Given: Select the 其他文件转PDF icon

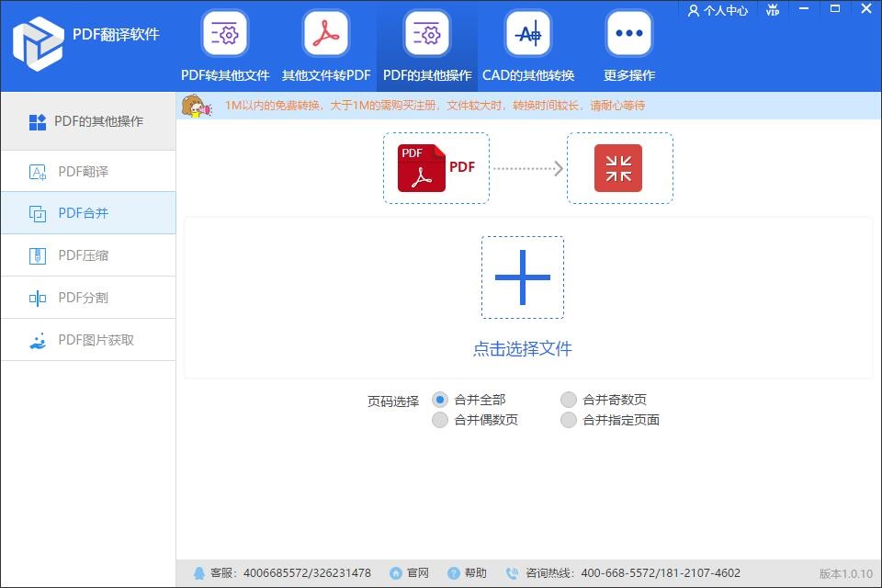Looking at the screenshot, I should coord(325,35).
